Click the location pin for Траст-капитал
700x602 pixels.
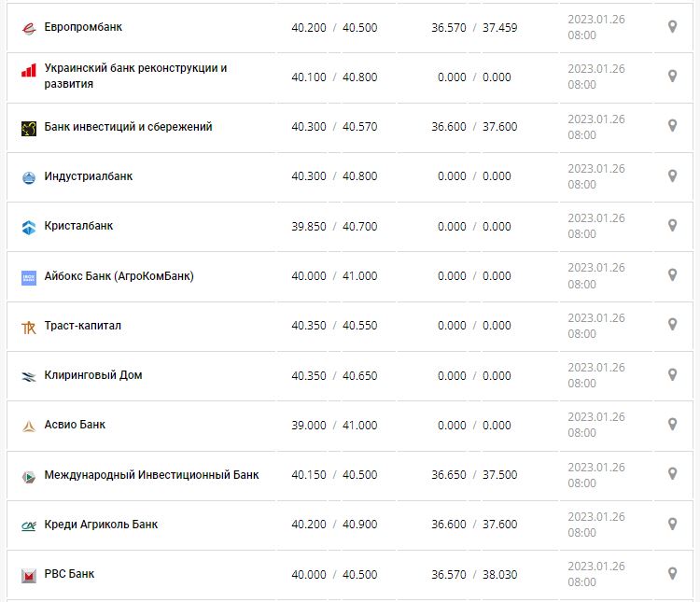coord(672,325)
